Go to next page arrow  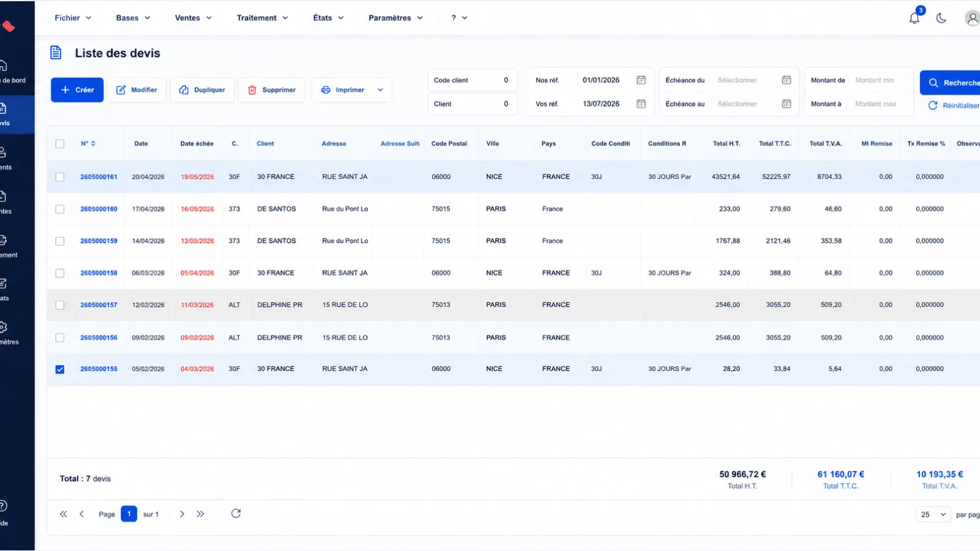click(x=182, y=514)
